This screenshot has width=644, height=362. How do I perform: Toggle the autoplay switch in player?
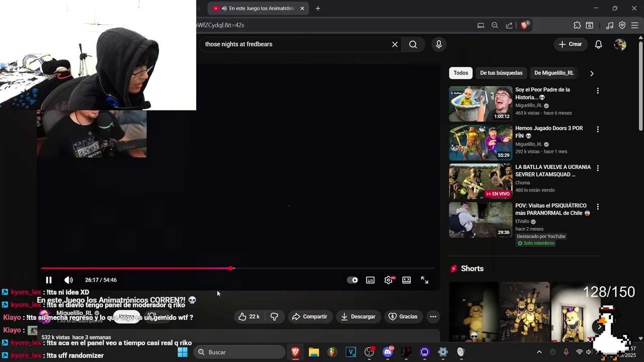(353, 280)
